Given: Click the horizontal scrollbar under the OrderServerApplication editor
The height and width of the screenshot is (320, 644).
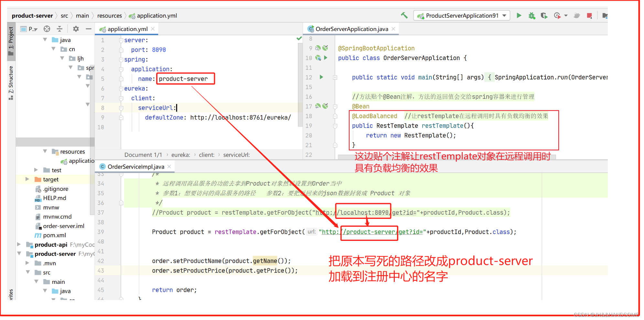Looking at the screenshot, I should click(x=447, y=157).
